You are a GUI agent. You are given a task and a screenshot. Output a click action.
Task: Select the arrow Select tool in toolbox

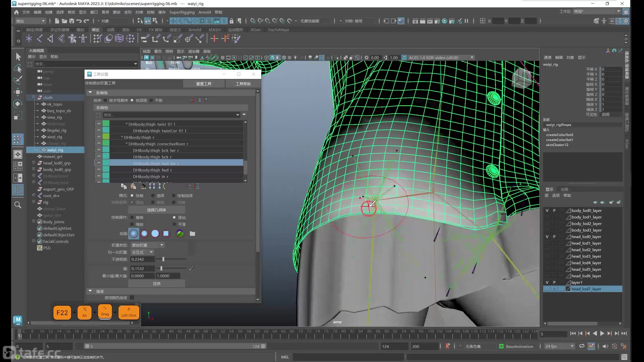(x=18, y=57)
